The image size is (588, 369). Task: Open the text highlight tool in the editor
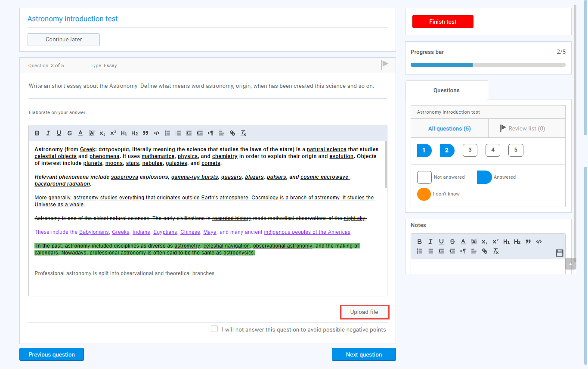(x=91, y=133)
